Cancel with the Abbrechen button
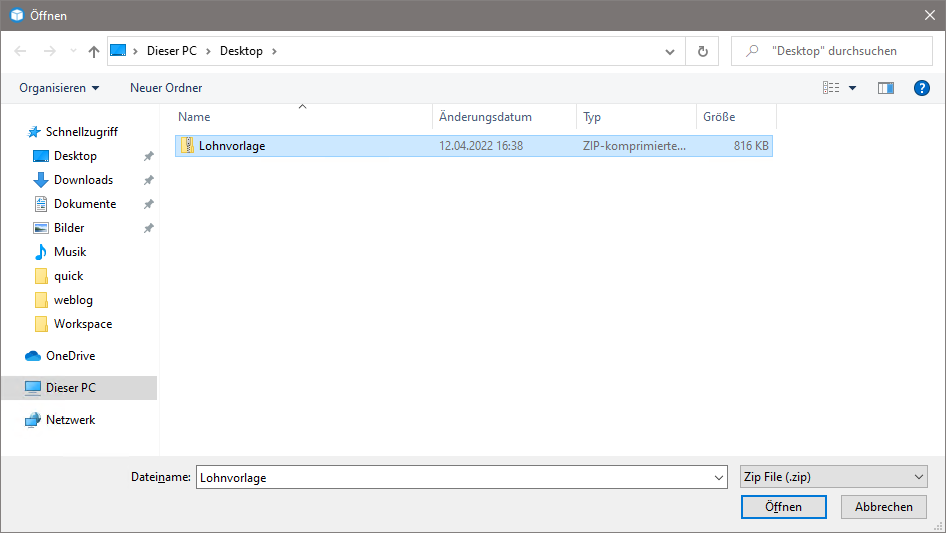 [883, 507]
